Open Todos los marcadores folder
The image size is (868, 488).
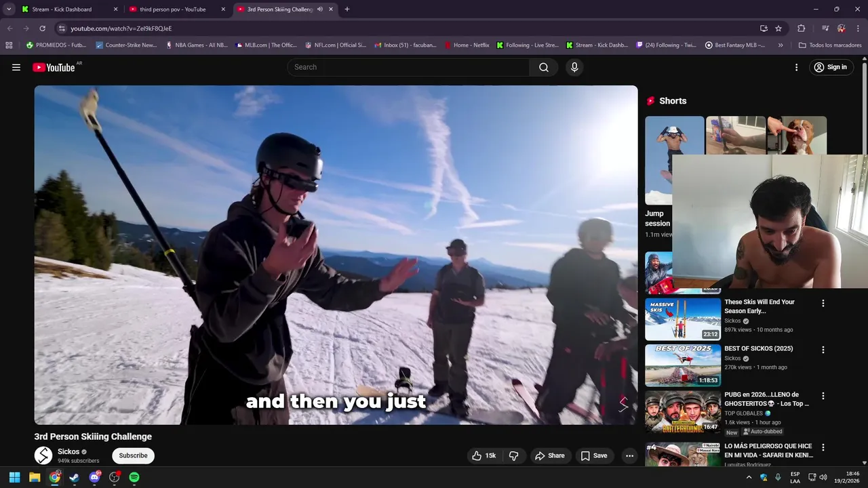830,45
